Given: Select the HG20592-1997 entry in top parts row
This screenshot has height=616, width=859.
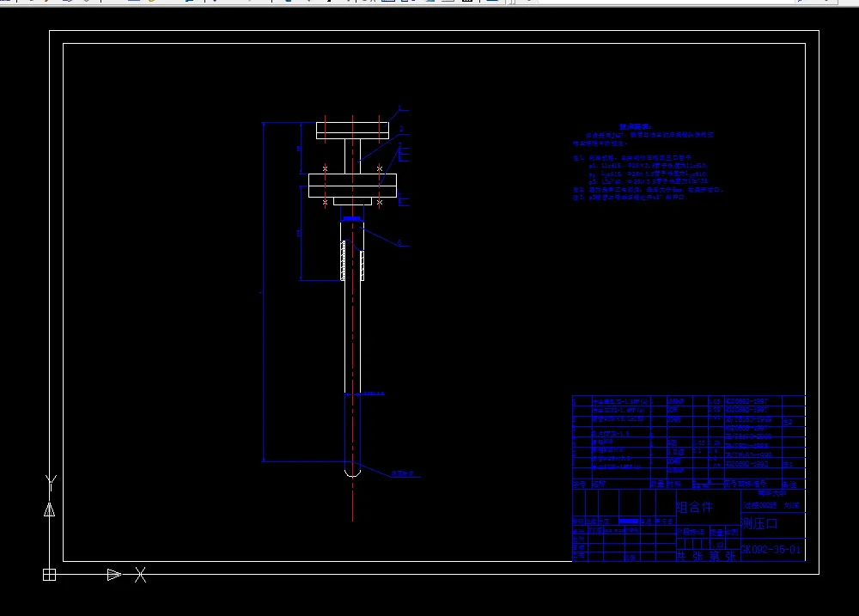Looking at the screenshot, I should click(x=746, y=401).
